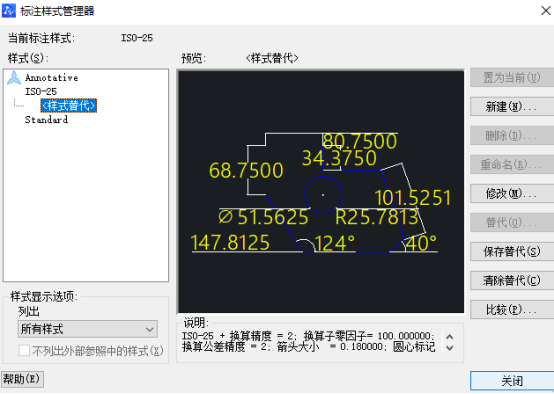Viewport: 554px width, 394px height.
Task: Select the Annotative style name
Action: pyautogui.click(x=52, y=78)
